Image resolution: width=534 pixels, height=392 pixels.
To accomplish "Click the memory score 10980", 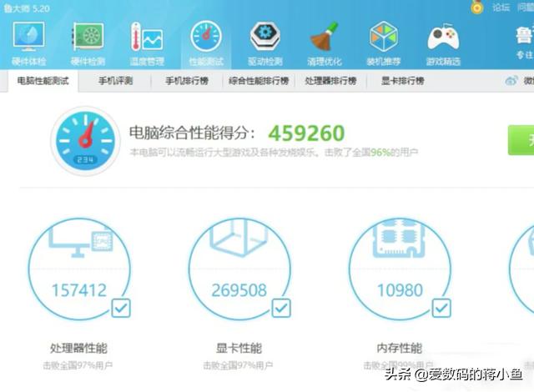I will (x=400, y=290).
